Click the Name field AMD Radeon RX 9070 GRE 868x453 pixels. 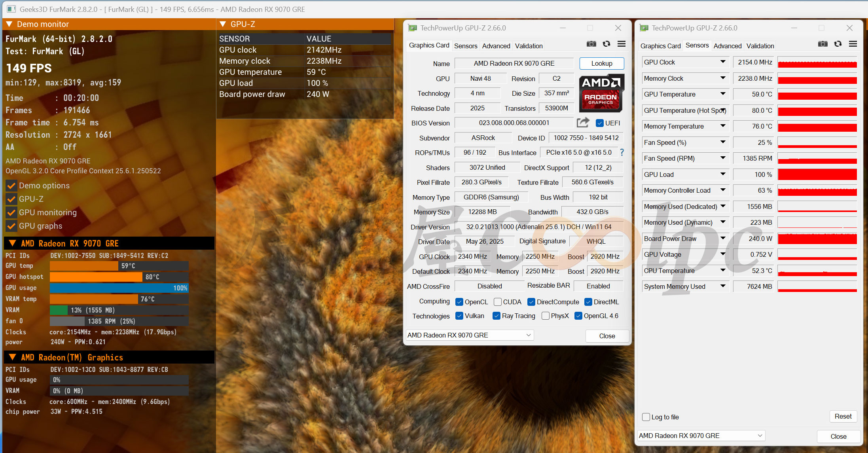(x=514, y=63)
